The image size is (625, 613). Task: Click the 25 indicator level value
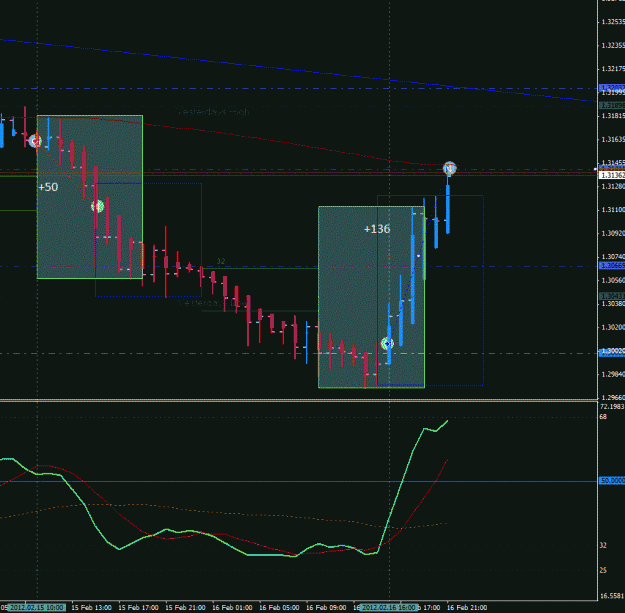pos(603,570)
